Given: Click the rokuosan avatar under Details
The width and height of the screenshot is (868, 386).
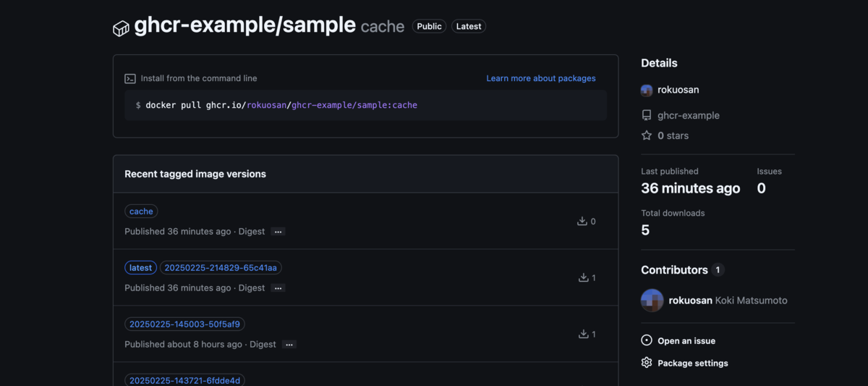Looking at the screenshot, I should 647,90.
